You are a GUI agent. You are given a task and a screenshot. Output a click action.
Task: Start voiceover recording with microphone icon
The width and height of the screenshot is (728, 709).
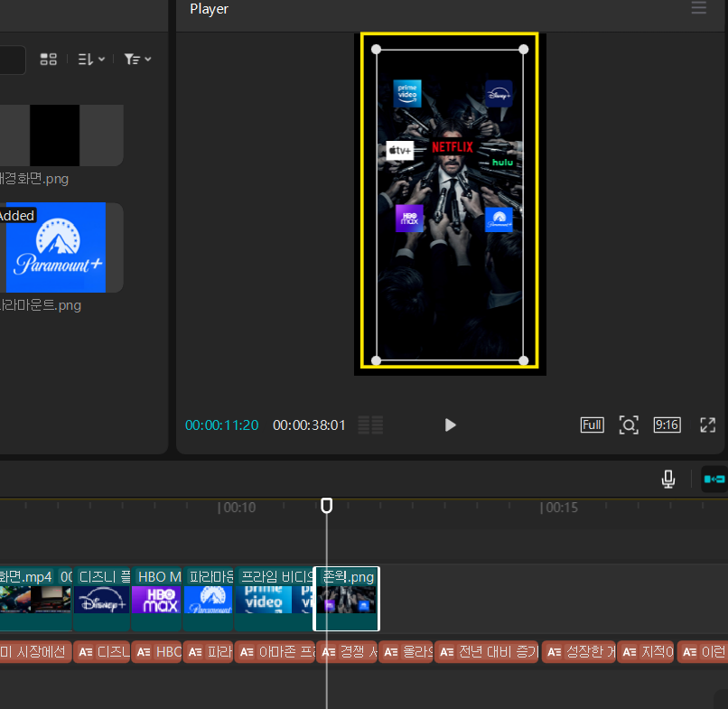pyautogui.click(x=668, y=480)
